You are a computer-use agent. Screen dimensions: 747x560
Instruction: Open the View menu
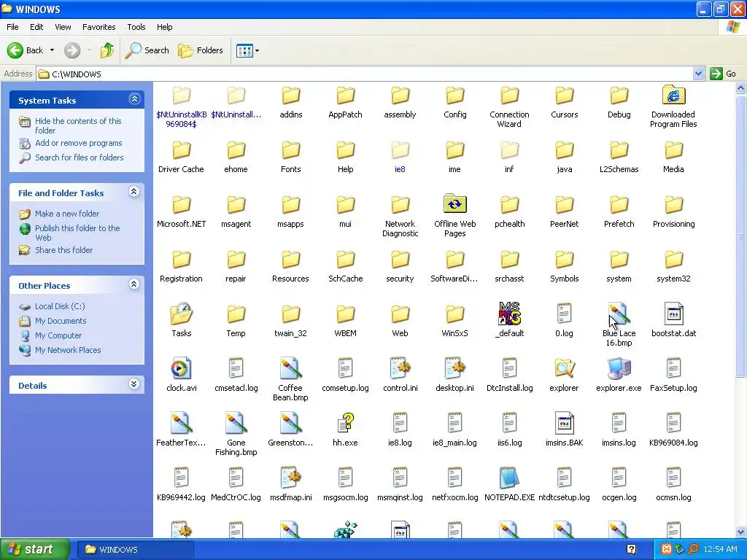63,27
